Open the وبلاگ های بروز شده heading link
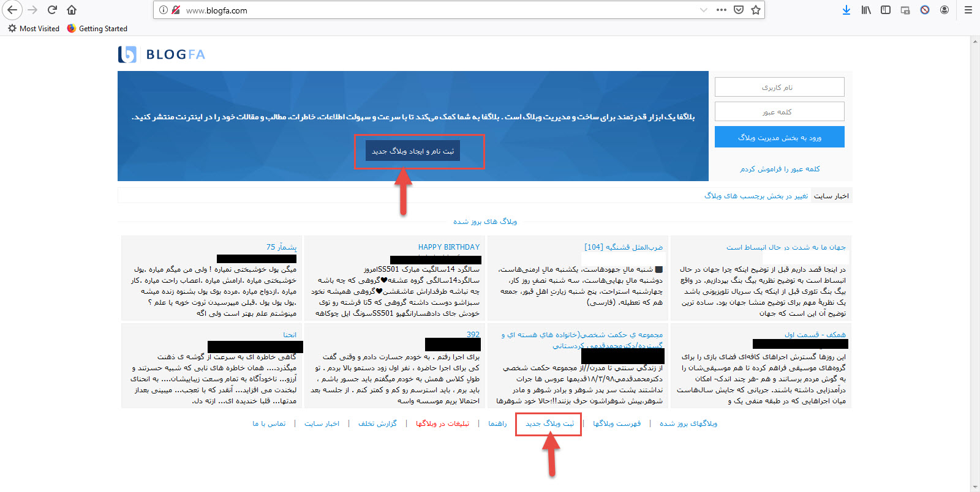 point(485,222)
